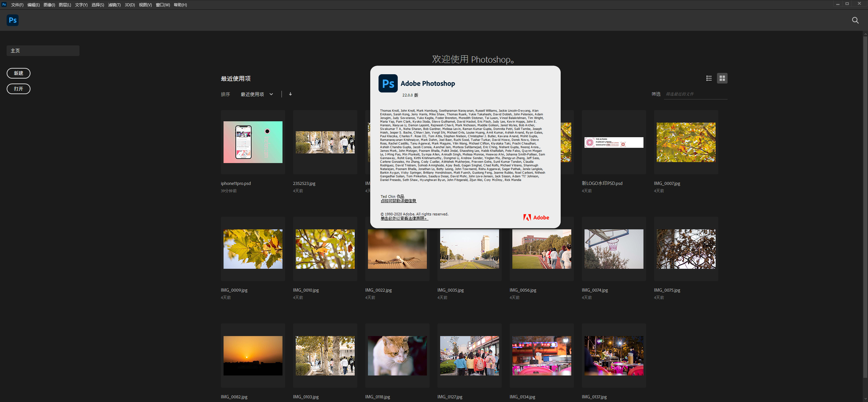This screenshot has height=402, width=868.
Task: Switch to grid view icon
Action: tap(722, 78)
